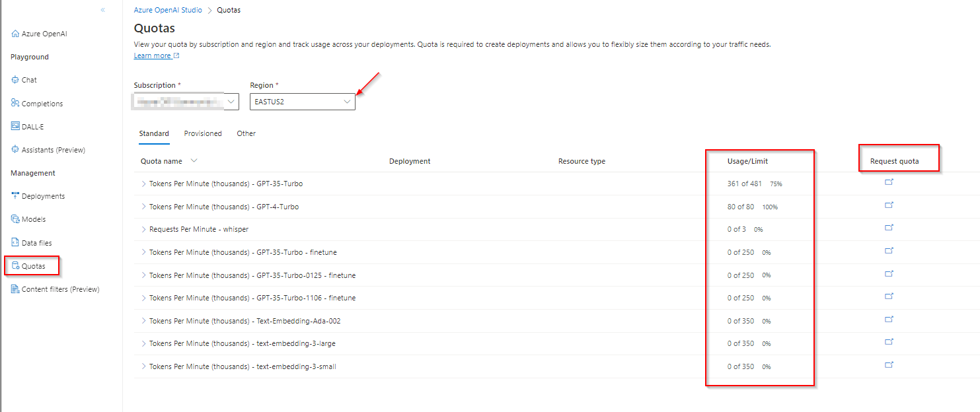Collapse the sidebar with the double chevron
This screenshot has width=980, height=412.
coord(102,10)
